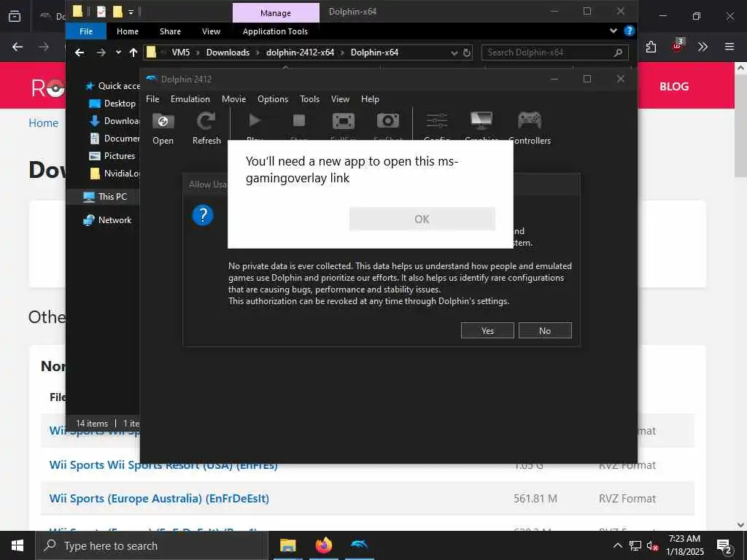
Task: Click the address bar refresh icon in Explorer
Action: [x=467, y=52]
